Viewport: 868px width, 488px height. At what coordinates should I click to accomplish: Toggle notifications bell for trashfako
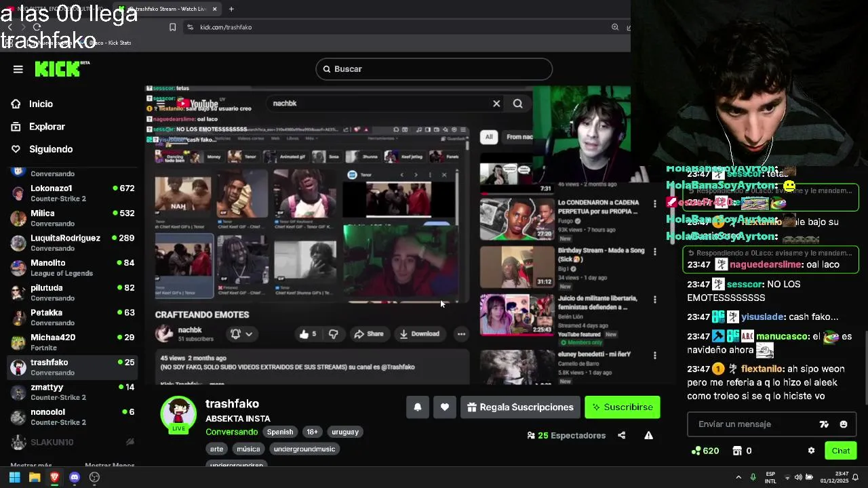tap(418, 407)
